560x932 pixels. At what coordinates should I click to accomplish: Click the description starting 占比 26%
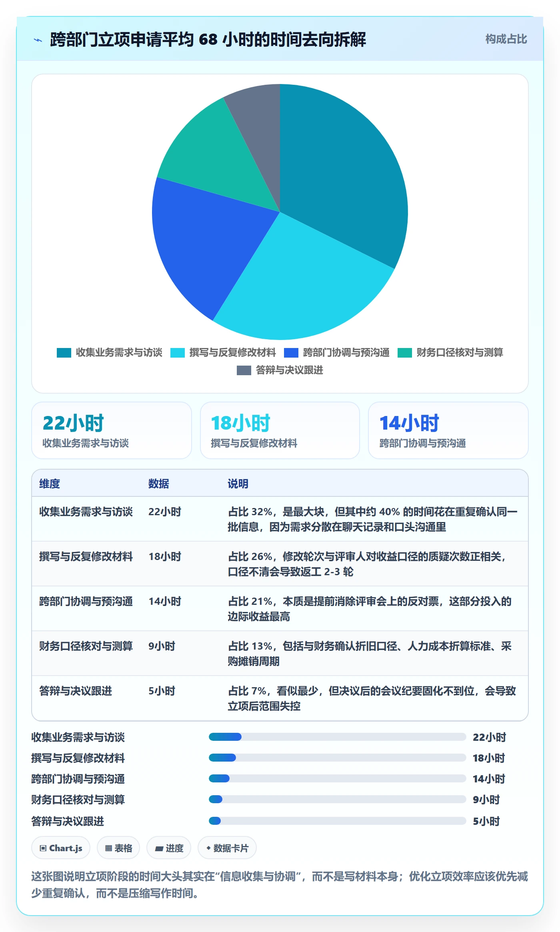[367, 564]
